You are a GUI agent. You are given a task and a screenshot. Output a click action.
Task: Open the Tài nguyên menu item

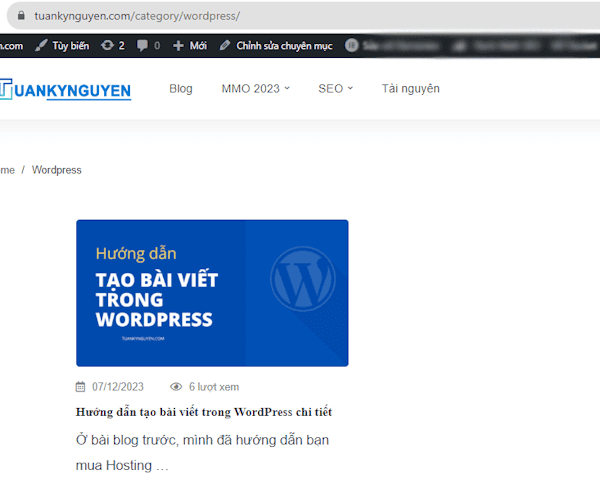click(x=411, y=89)
